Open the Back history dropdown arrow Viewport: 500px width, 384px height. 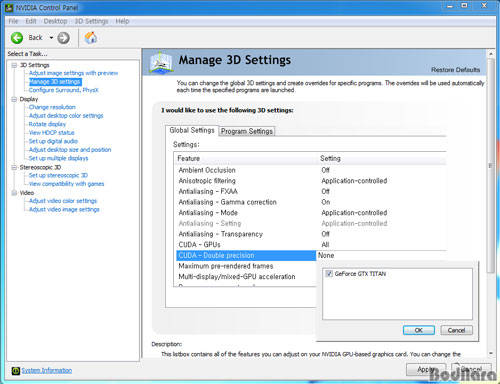point(51,38)
